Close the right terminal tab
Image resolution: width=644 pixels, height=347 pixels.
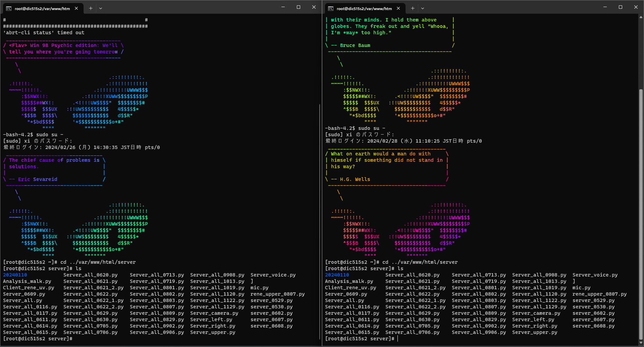tap(398, 8)
